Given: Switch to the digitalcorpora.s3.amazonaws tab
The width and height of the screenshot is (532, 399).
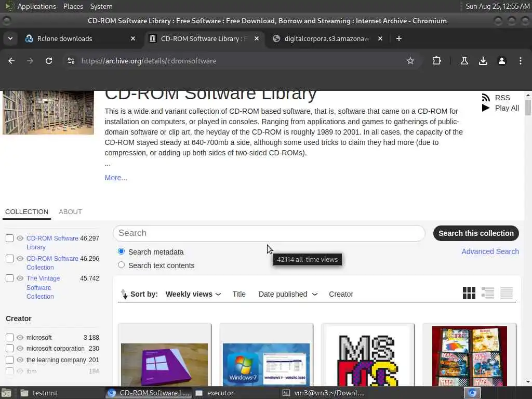Looking at the screenshot, I should (326, 38).
